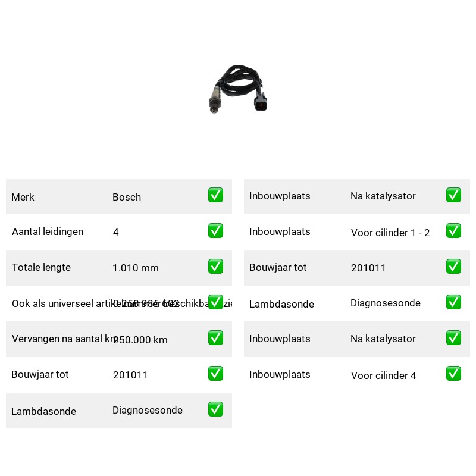The width and height of the screenshot is (476, 476).
Task: Click the green checkmark beside Merk Bosch
Action: pos(215,195)
